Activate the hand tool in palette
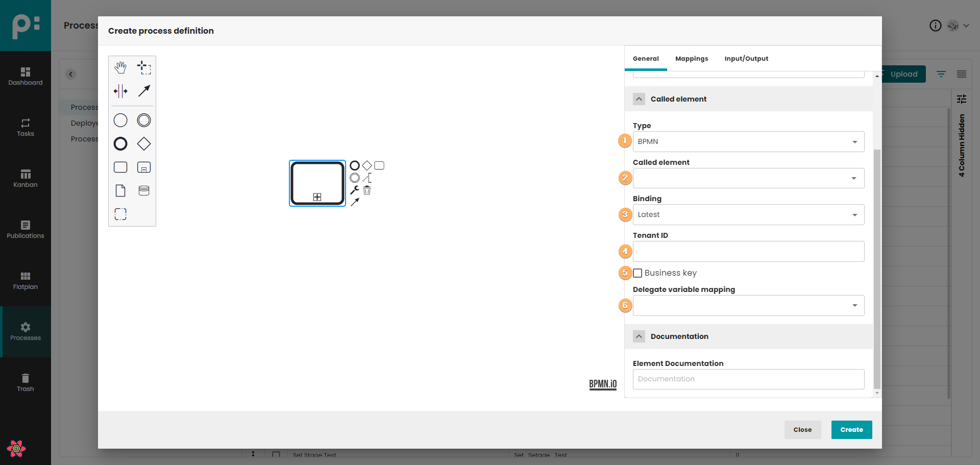Image resolution: width=980 pixels, height=465 pixels. (120, 67)
